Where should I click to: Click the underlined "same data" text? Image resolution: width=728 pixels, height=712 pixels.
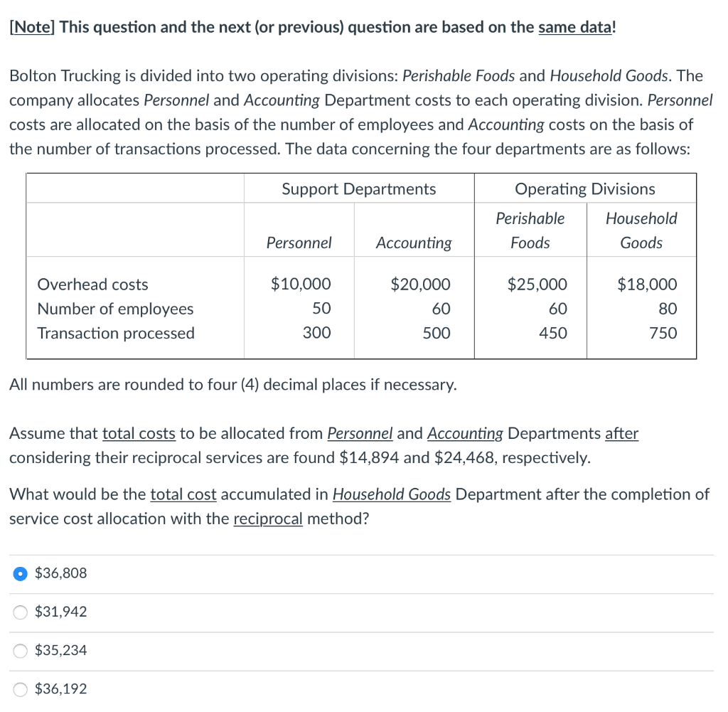pos(574,27)
